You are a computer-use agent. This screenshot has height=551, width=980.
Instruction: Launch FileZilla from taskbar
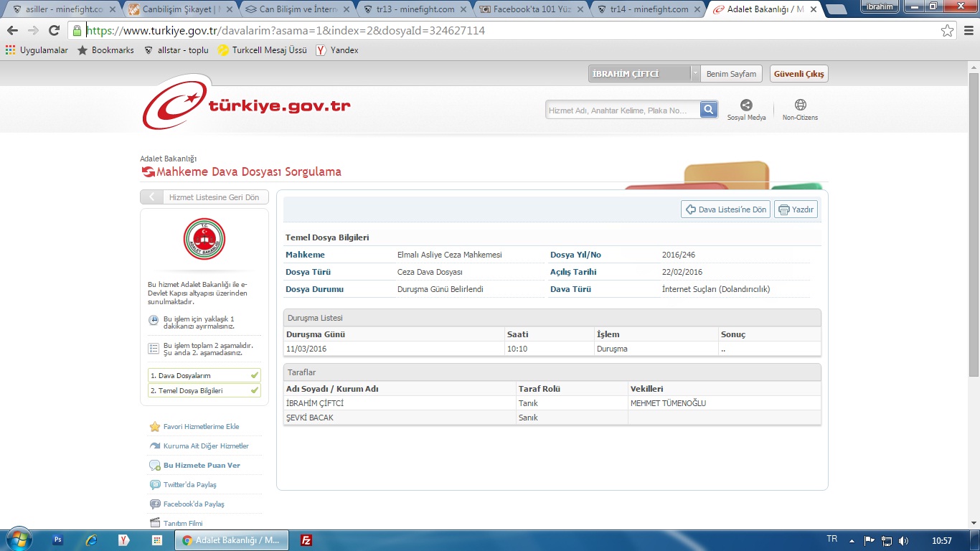click(306, 540)
